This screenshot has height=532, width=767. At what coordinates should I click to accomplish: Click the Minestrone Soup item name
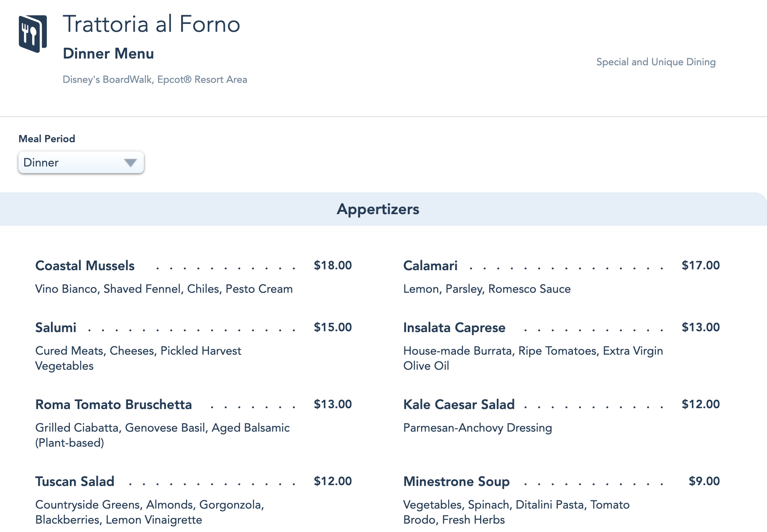pos(456,481)
